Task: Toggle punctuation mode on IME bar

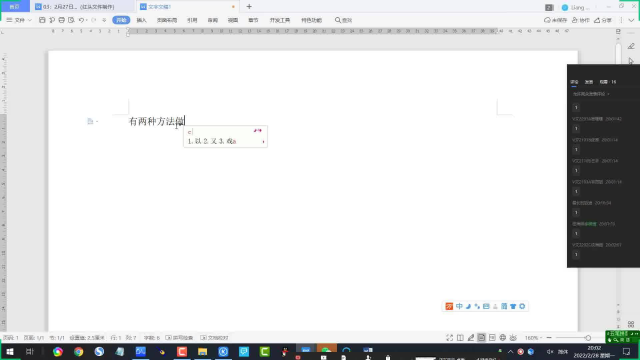Action: pos(477,306)
